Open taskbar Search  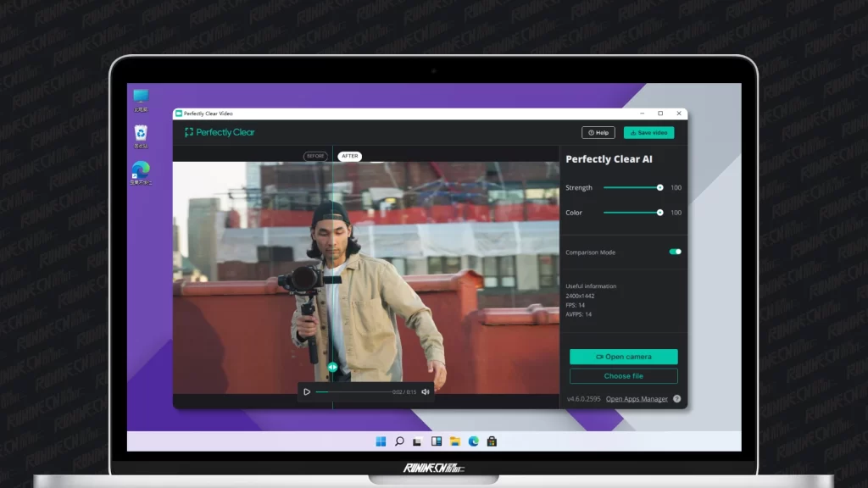399,441
